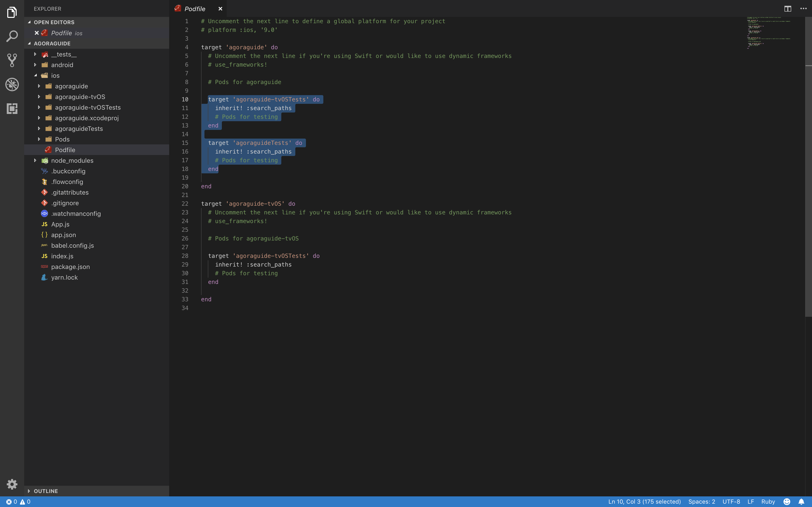Click LF line ending in status bar

pos(750,501)
